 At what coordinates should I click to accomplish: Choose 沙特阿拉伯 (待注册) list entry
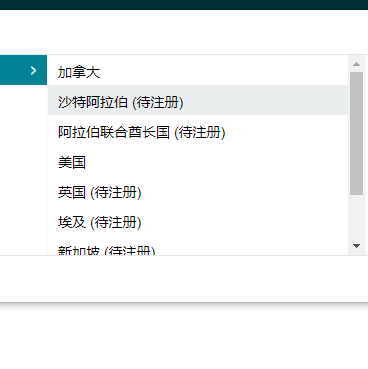198,100
